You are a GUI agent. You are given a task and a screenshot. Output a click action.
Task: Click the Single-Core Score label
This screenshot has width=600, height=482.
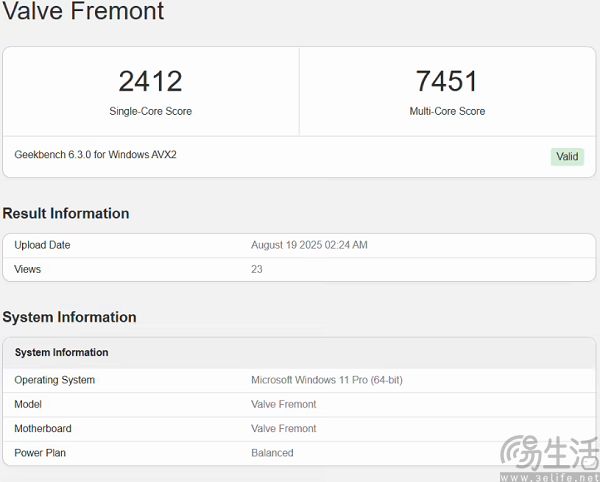(150, 111)
